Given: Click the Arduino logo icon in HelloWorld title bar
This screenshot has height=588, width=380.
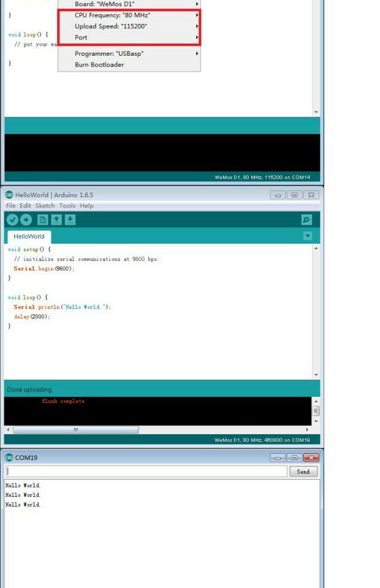Looking at the screenshot, I should [x=9, y=195].
